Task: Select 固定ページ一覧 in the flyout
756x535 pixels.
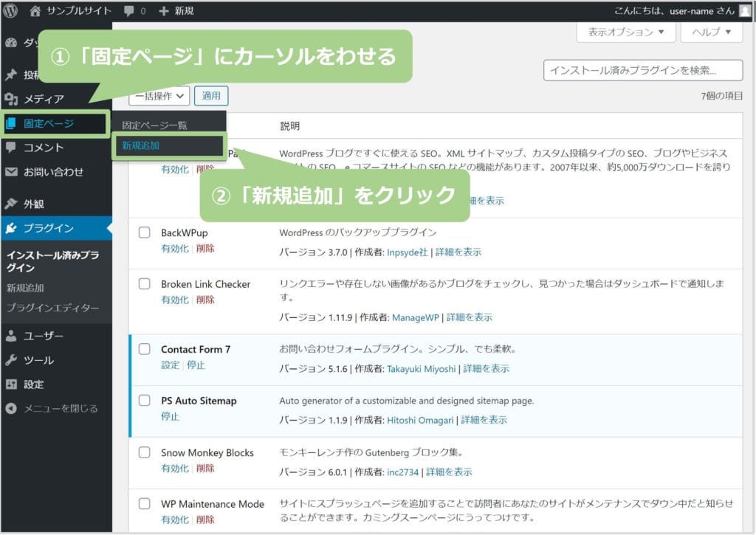Action: coord(154,125)
